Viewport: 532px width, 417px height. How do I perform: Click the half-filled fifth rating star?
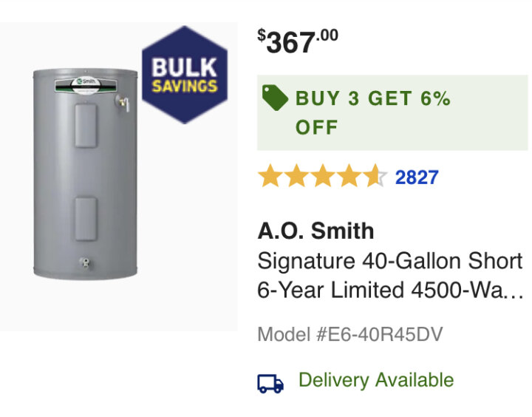coord(375,176)
